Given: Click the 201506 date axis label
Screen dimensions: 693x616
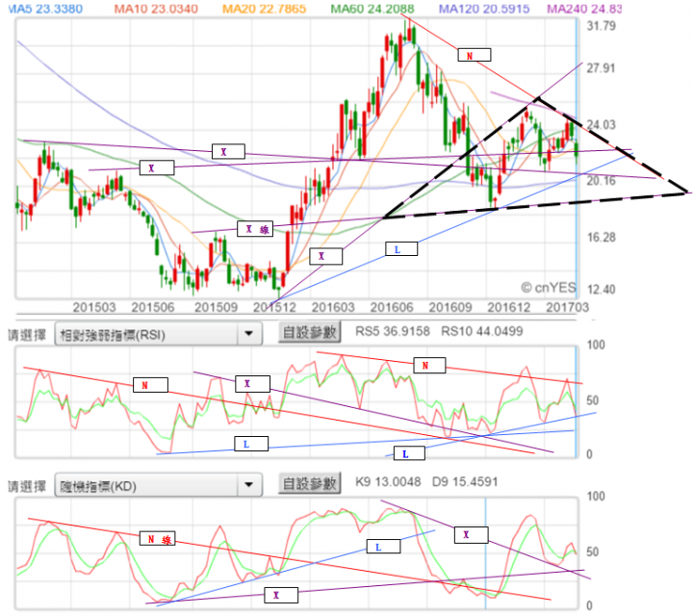Looking at the screenshot, I should (153, 308).
